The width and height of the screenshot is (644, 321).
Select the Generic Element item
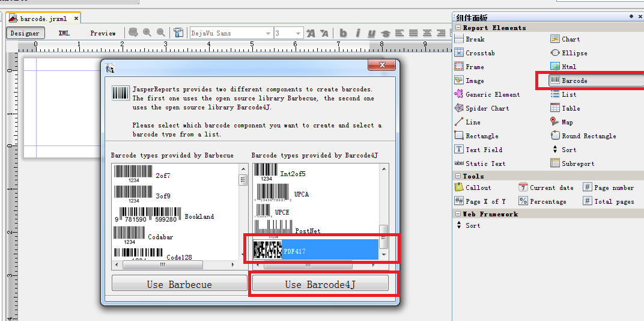487,94
